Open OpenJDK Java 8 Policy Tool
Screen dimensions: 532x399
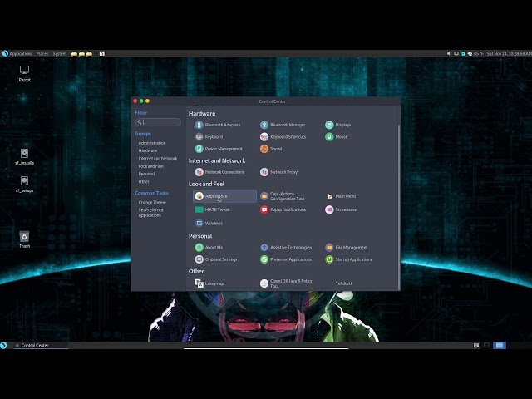click(286, 283)
